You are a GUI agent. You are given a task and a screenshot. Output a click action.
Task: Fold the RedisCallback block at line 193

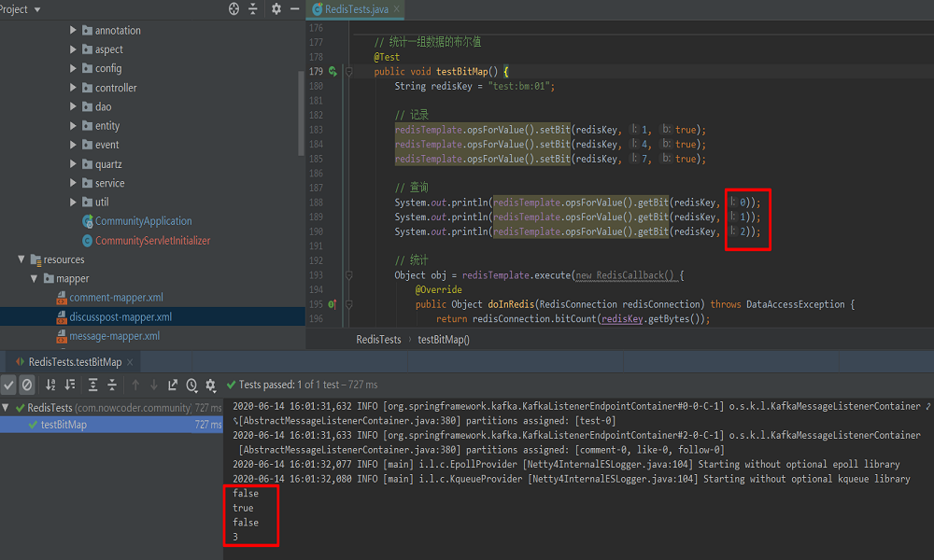pyautogui.click(x=349, y=275)
